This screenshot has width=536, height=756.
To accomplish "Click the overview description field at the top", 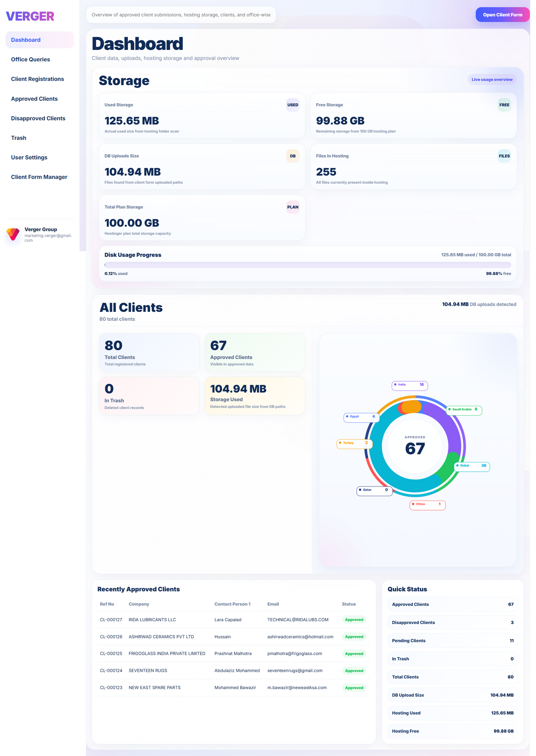I will click(181, 15).
